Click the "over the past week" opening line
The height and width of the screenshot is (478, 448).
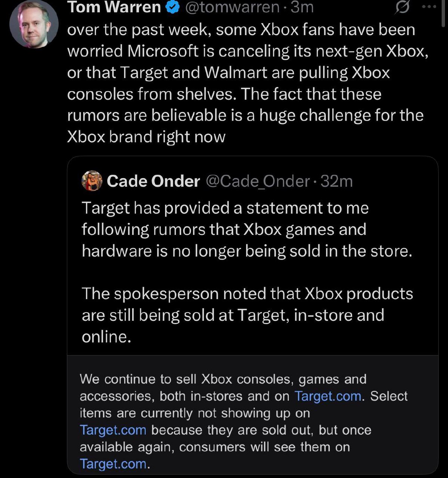point(241,30)
